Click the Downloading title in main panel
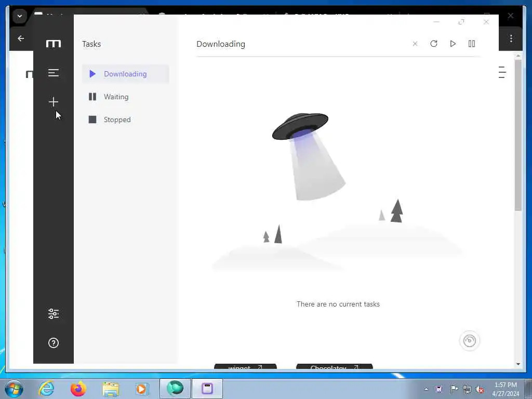 [x=220, y=44]
